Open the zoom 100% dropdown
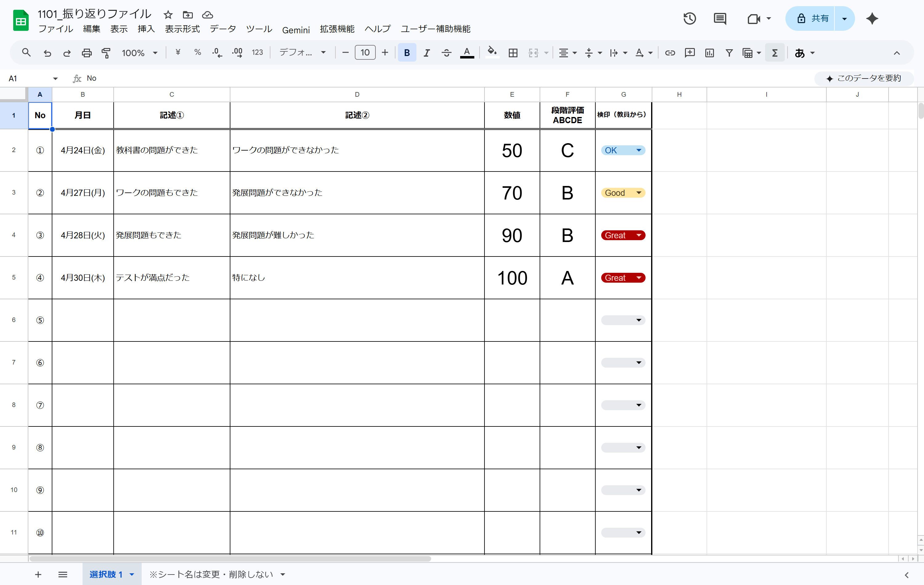924x585 pixels. (x=140, y=53)
